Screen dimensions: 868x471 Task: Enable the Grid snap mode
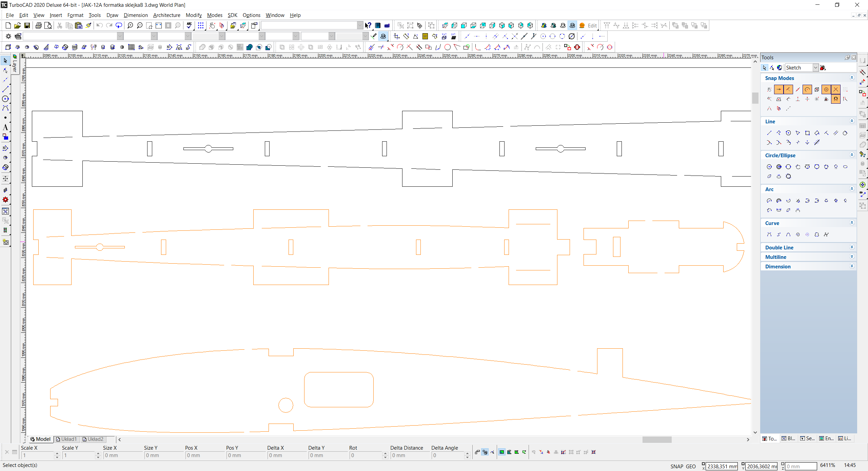point(845,89)
